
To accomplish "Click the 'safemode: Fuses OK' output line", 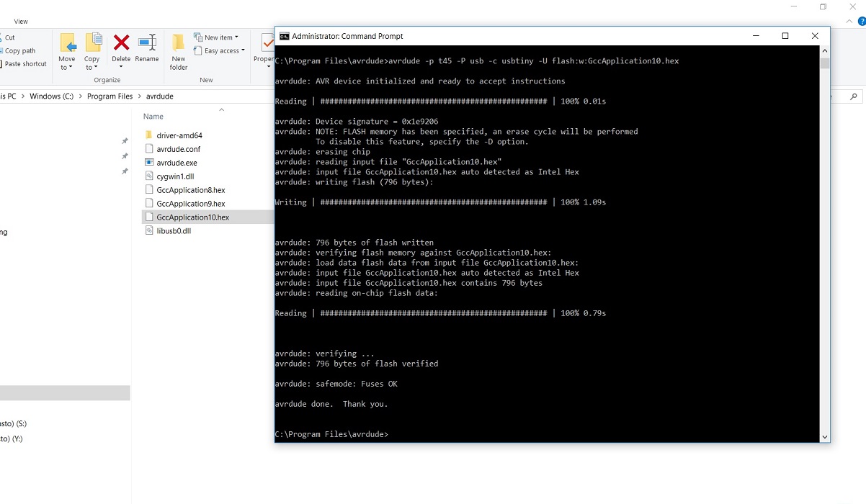I will (336, 384).
